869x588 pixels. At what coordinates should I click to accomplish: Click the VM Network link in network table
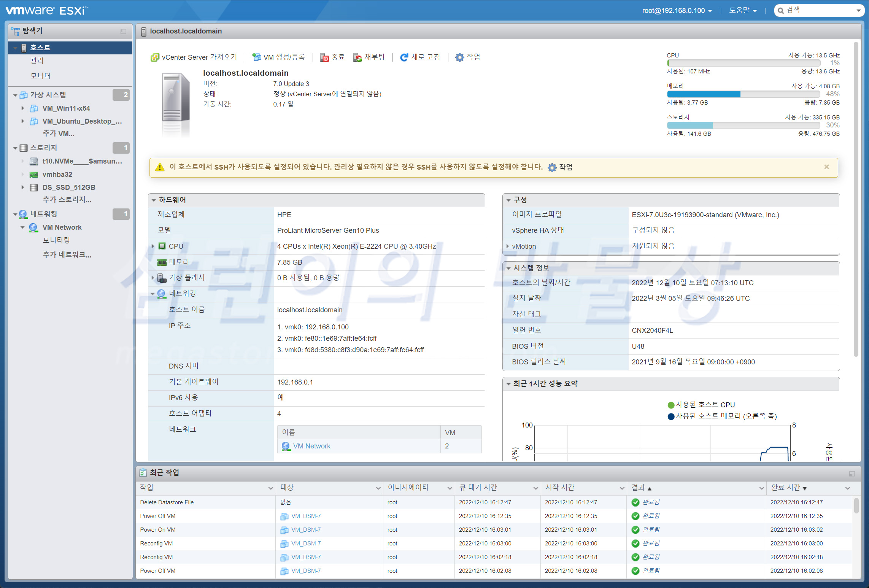(311, 446)
